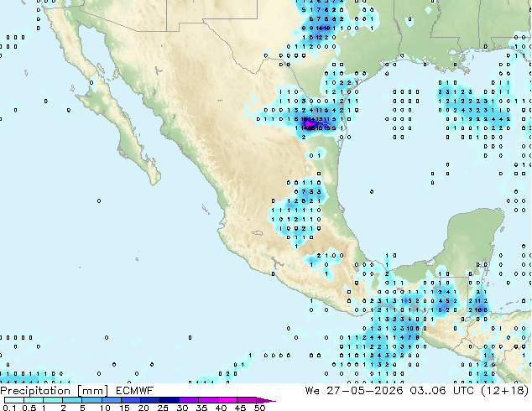The image size is (532, 411).
Task: Pick the 10–15 mm legend color swatch
Action: [112, 400]
